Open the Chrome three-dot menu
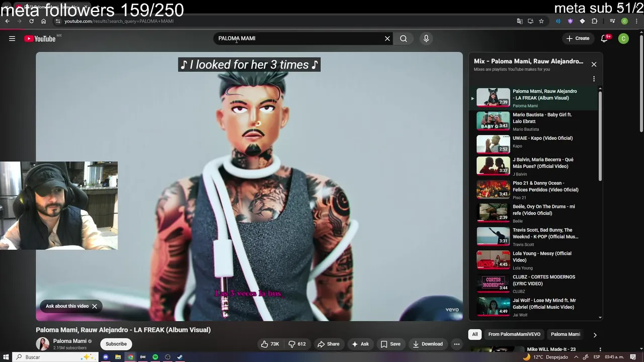This screenshot has height=362, width=644. point(636,21)
